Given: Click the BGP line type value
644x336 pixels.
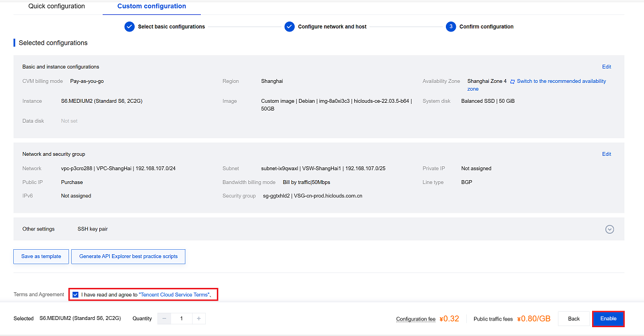Looking at the screenshot, I should tap(466, 182).
